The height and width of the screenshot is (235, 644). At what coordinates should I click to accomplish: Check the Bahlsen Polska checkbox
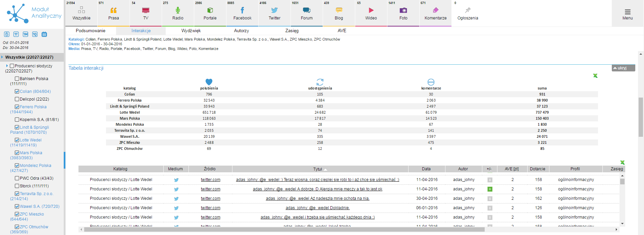tap(17, 79)
